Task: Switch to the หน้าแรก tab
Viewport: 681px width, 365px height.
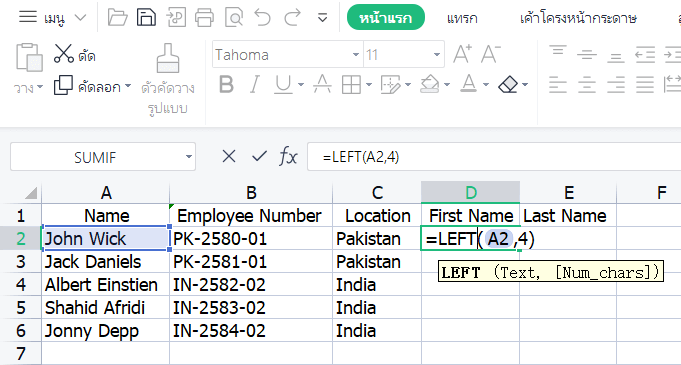Action: tap(386, 17)
